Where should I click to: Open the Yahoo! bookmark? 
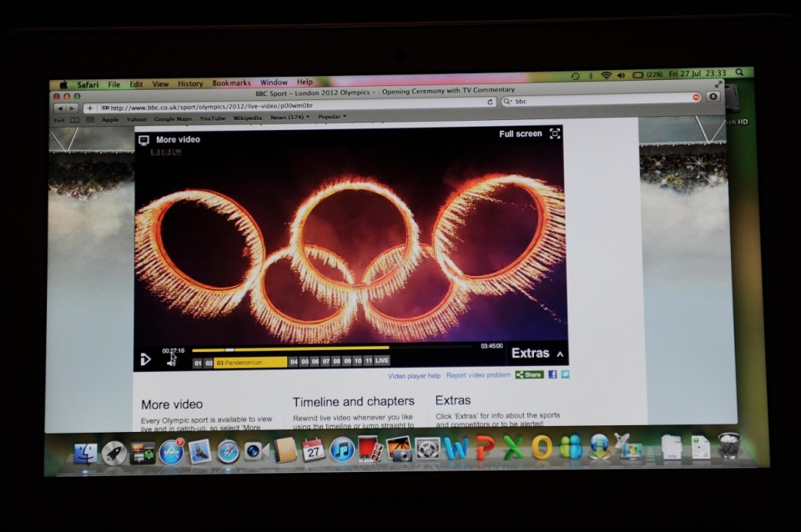click(136, 119)
